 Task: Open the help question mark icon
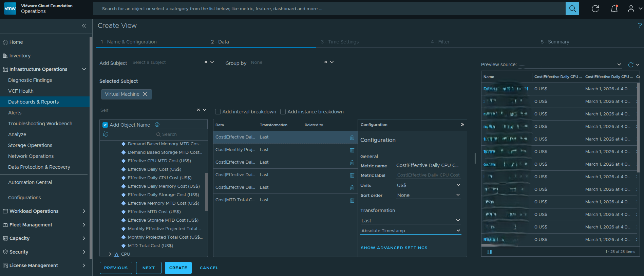640,25
